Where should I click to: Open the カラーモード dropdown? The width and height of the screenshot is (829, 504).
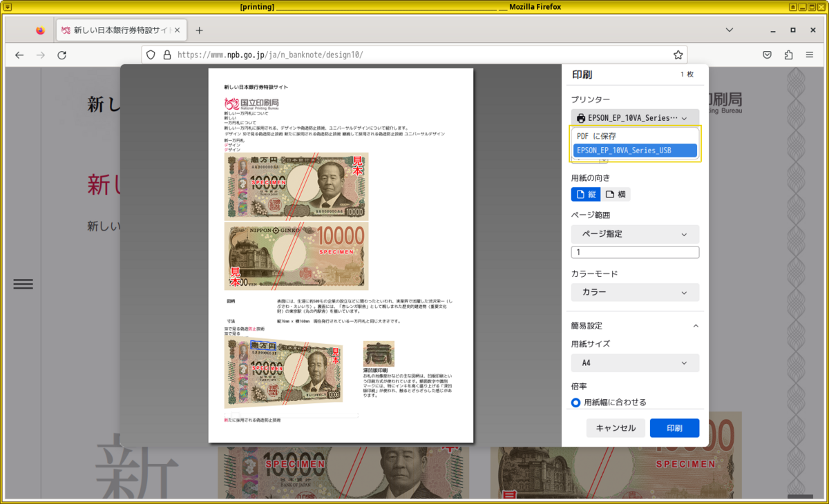634,292
